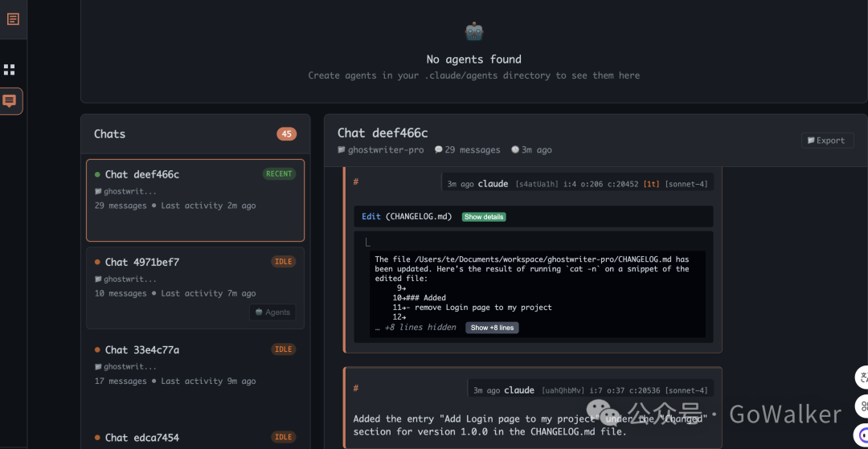Click Show details on the CHANGELOG.md edit
Viewport: 868px width, 449px height.
pos(484,217)
